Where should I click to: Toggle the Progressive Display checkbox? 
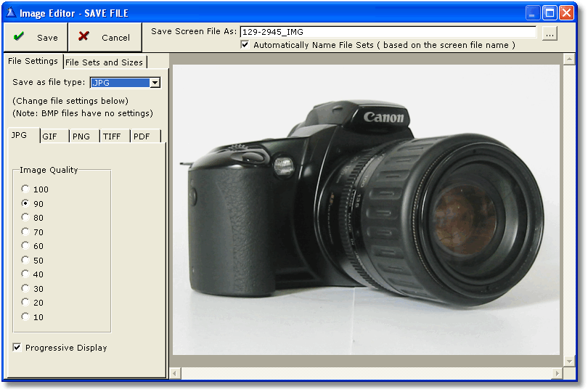17,348
